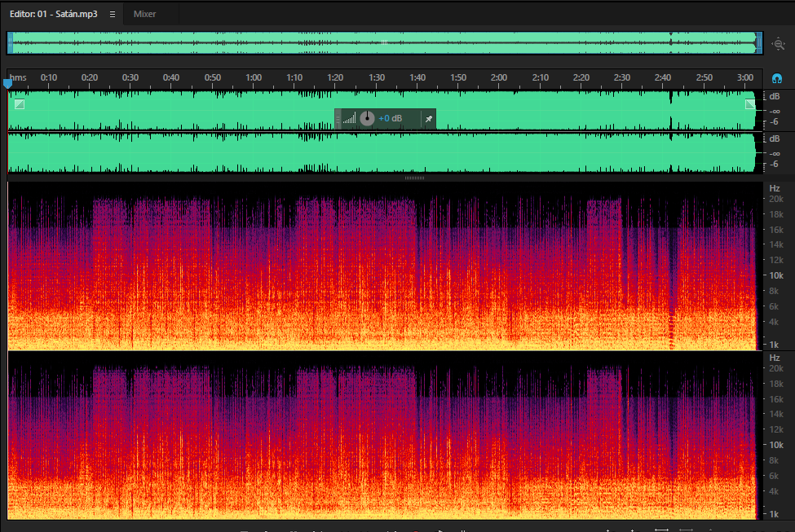Image resolution: width=795 pixels, height=532 pixels.
Task: Click the zoom out full magnifier icon
Action: click(778, 44)
